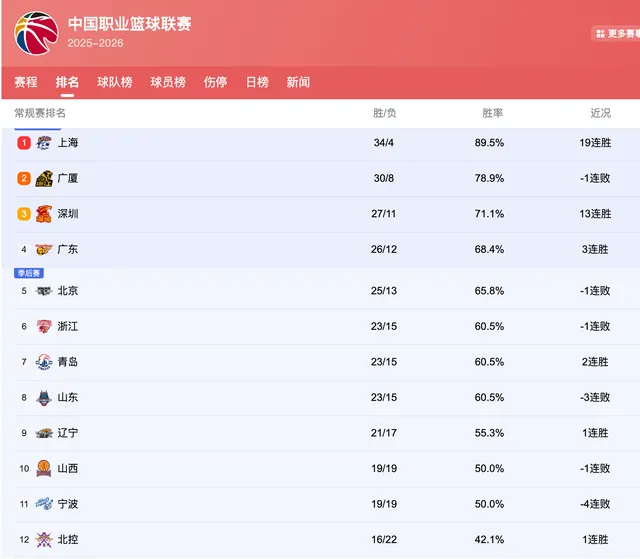
Task: Click the orange rank 2 badge
Action: 24,178
